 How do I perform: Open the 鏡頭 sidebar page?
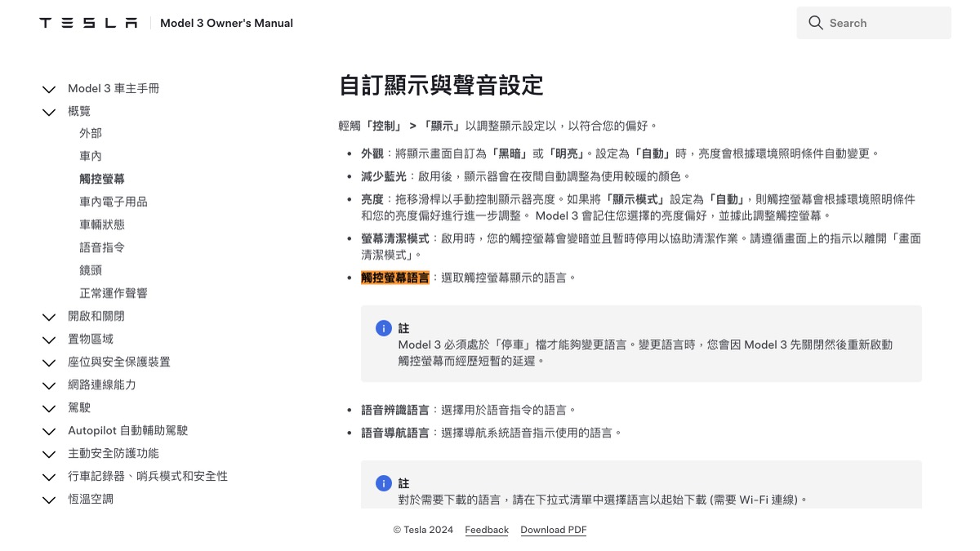91,270
